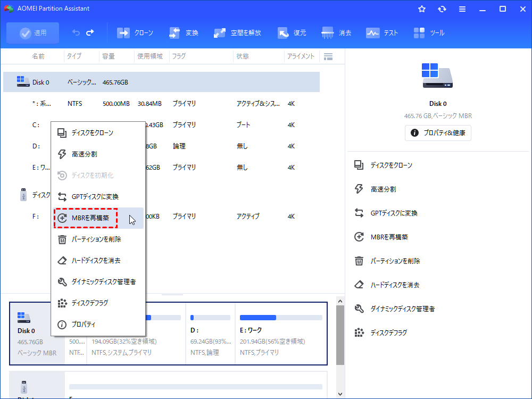Image resolution: width=532 pixels, height=399 pixels.
Task: Click the scroll up arrow of disk map
Action: [340, 301]
